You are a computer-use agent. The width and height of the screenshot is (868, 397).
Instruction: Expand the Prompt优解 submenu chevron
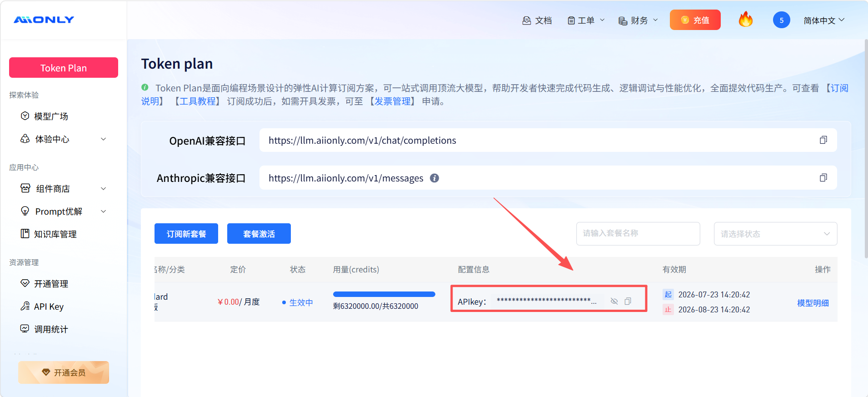coord(104,211)
